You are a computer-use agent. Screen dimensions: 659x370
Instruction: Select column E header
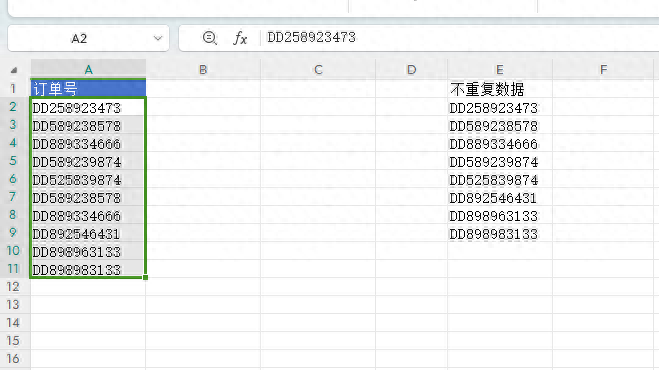pyautogui.click(x=500, y=69)
